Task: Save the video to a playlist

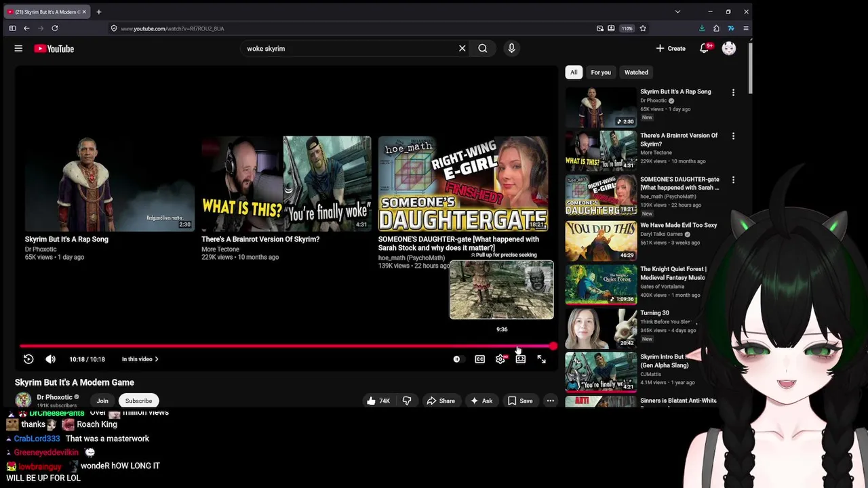Action: pyautogui.click(x=520, y=401)
